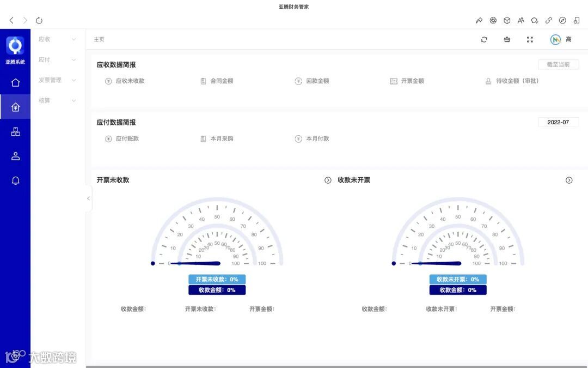Image resolution: width=588 pixels, height=368 pixels.
Task: Reload the page with top-left refresh icon
Action: [x=39, y=20]
